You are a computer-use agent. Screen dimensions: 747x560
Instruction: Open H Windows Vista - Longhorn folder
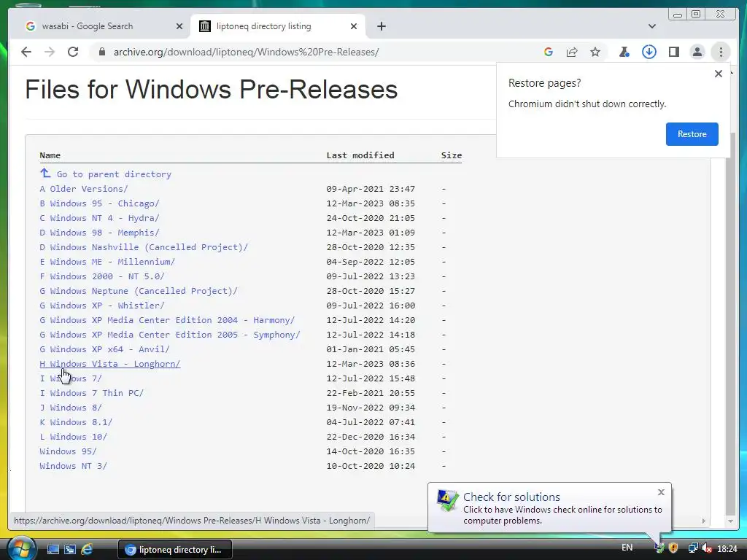coord(110,364)
